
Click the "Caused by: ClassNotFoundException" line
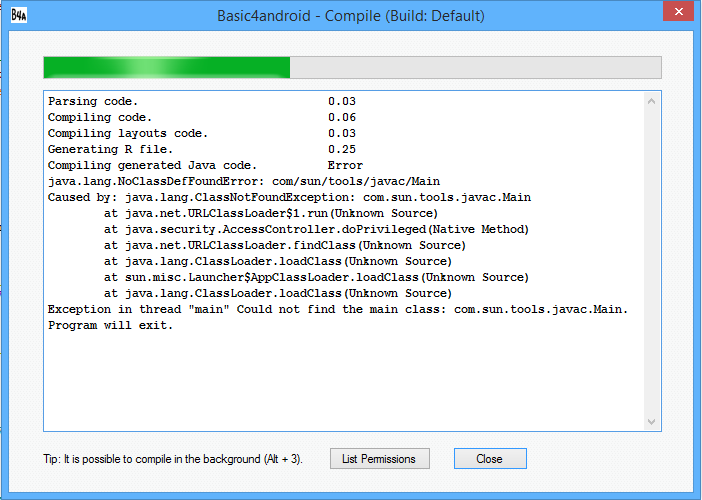click(289, 198)
